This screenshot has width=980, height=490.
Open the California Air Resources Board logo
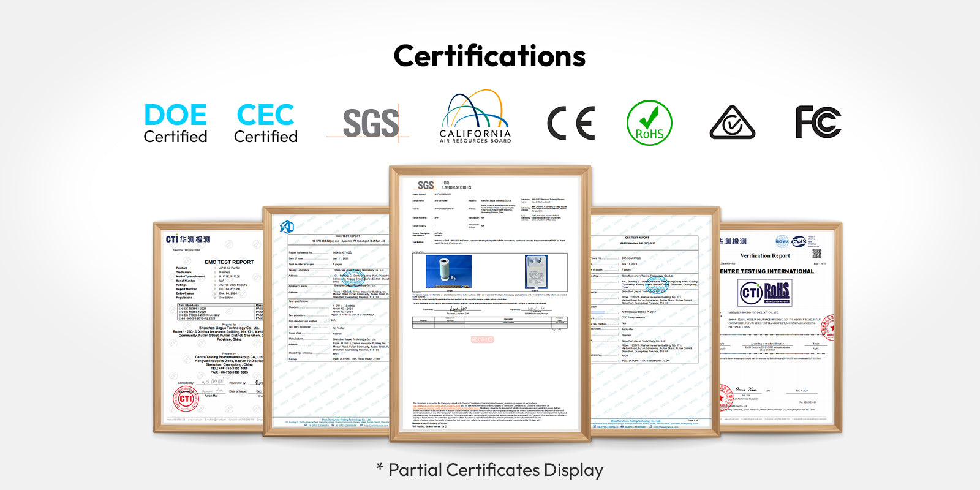coord(475,118)
